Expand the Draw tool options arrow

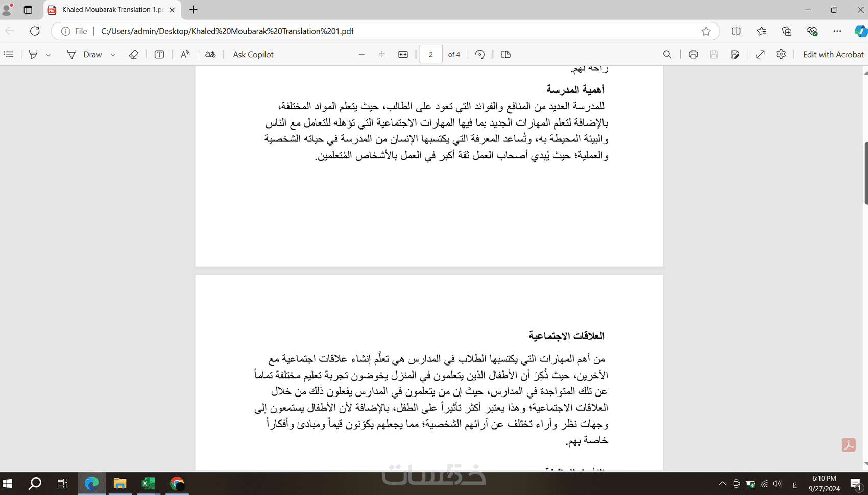click(x=113, y=55)
